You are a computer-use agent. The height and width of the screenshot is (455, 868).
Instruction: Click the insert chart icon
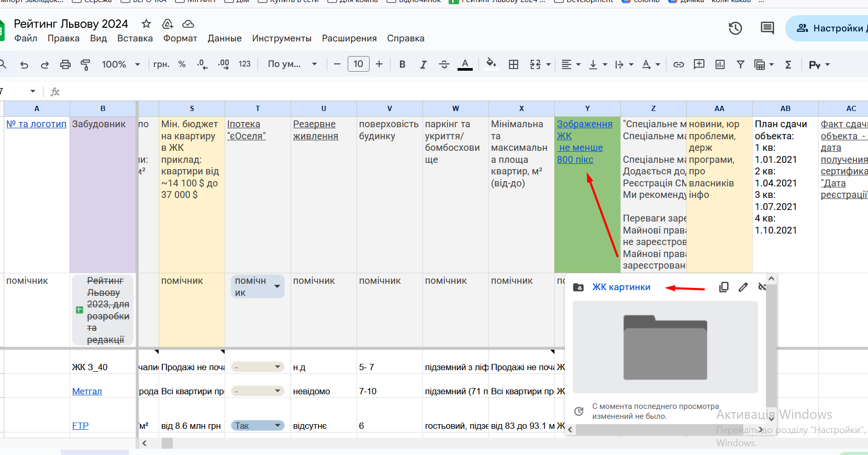720,64
